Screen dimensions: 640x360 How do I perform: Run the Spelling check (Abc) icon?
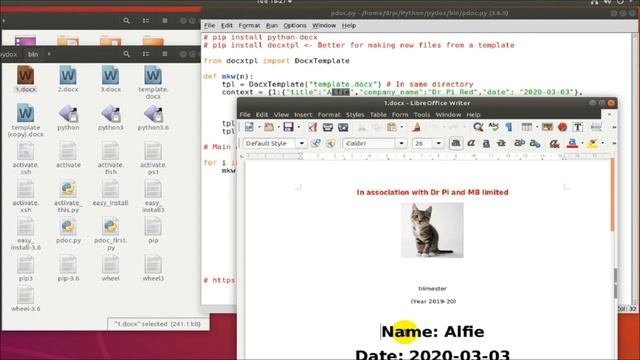pos(493,127)
